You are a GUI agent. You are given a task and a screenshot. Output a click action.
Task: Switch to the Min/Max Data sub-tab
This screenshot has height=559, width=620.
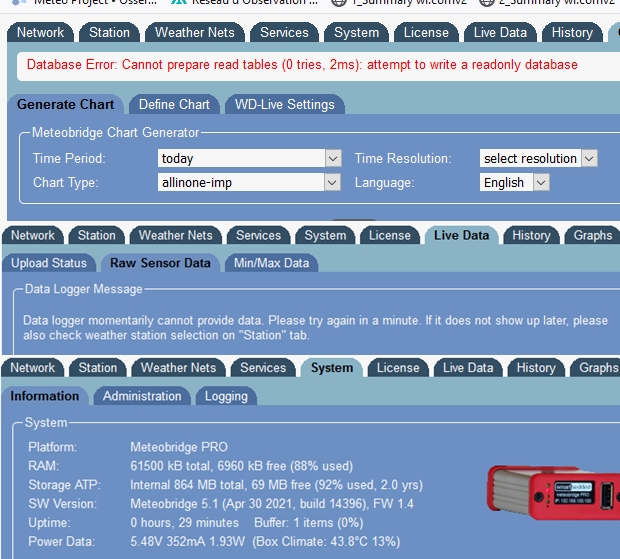click(271, 263)
